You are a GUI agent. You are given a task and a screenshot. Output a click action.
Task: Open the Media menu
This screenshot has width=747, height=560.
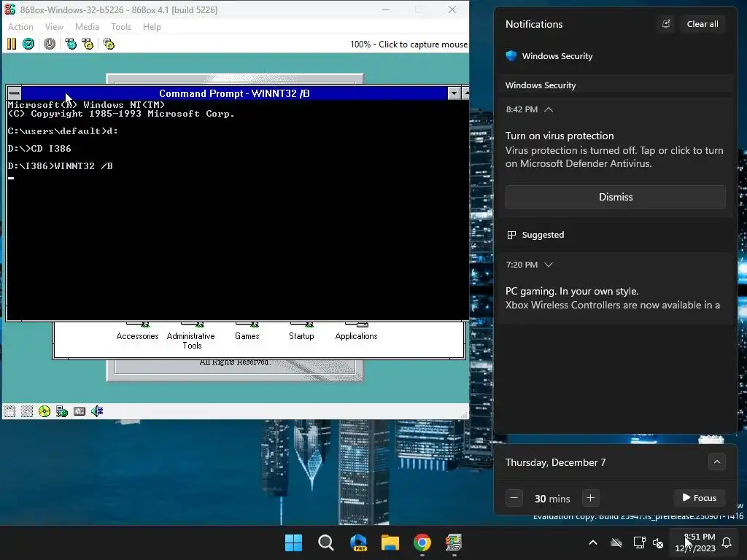click(x=88, y=27)
